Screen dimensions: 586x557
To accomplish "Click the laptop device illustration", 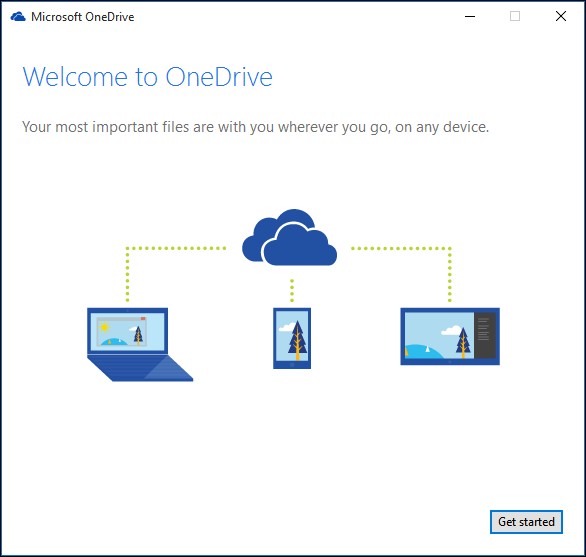I will [x=140, y=344].
